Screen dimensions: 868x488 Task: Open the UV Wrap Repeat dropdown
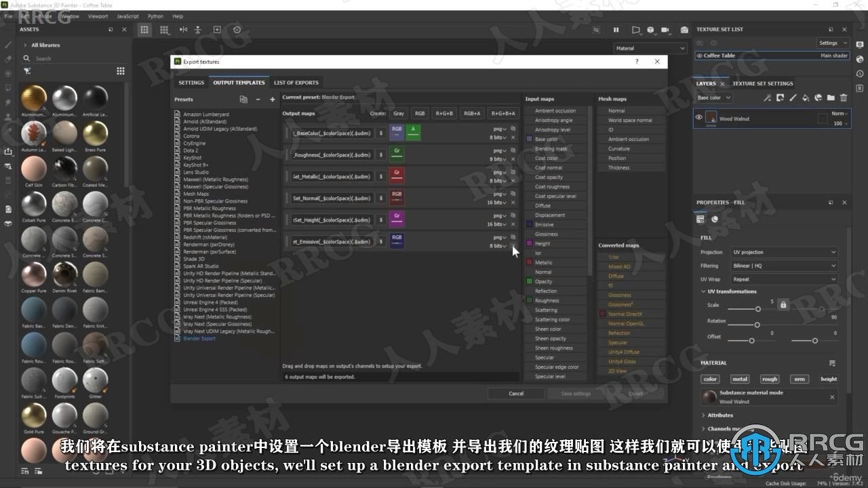pyautogui.click(x=785, y=279)
